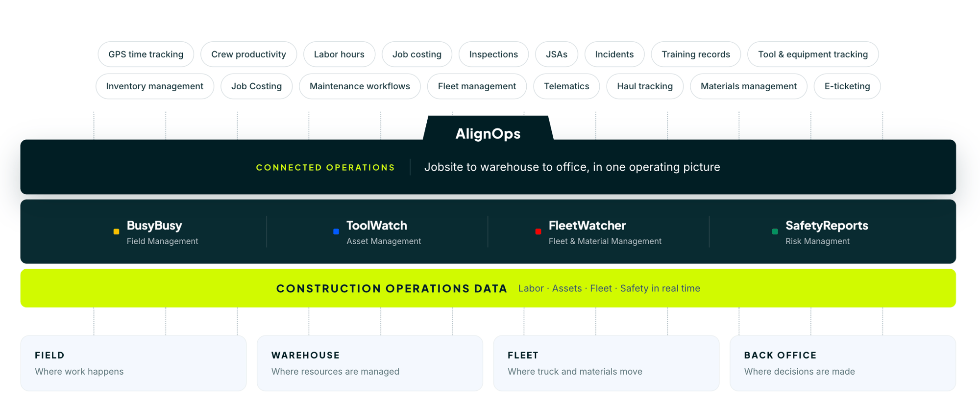980x410 pixels.
Task: Select the GPS time tracking pill
Action: (x=146, y=54)
